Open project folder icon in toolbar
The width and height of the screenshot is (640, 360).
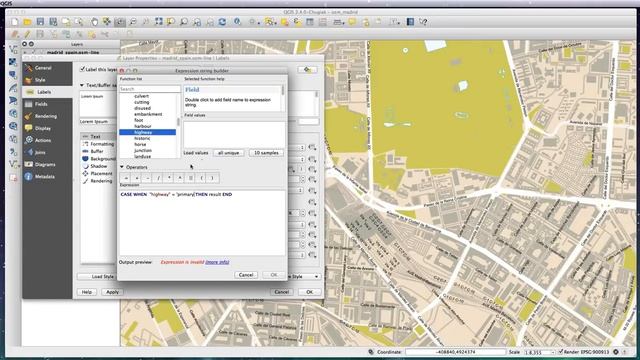tap(27, 22)
